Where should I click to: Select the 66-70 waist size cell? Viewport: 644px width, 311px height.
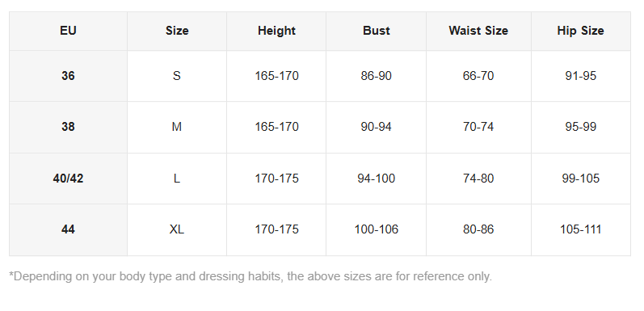(x=478, y=76)
